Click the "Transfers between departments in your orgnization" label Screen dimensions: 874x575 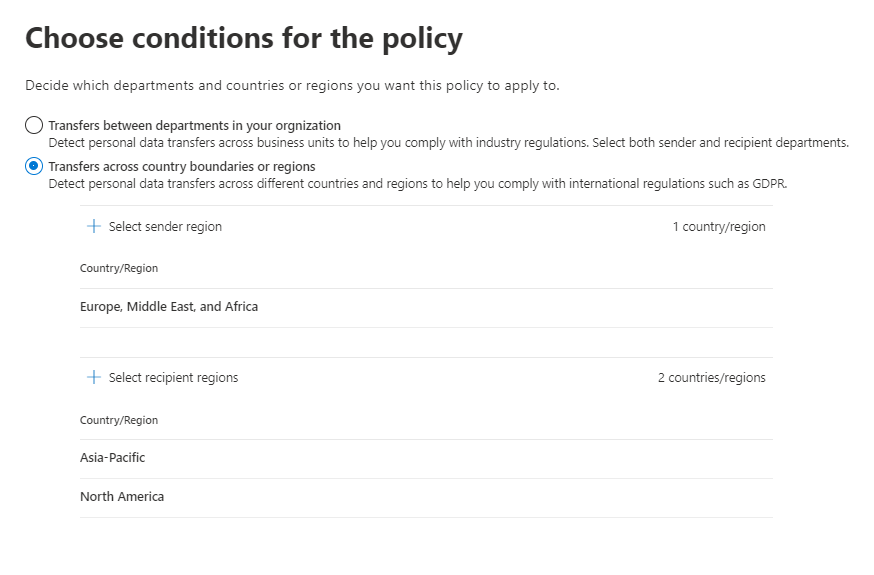coord(194,125)
